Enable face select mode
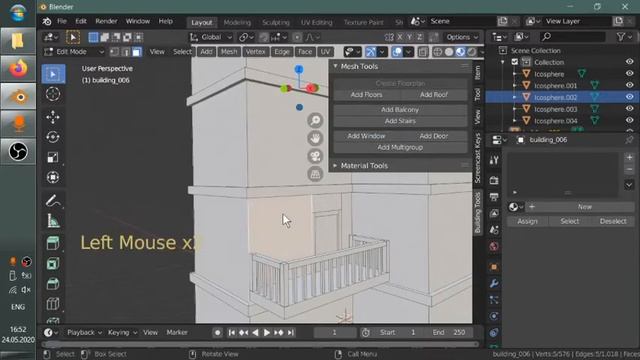The width and height of the screenshot is (640, 360). [x=137, y=52]
